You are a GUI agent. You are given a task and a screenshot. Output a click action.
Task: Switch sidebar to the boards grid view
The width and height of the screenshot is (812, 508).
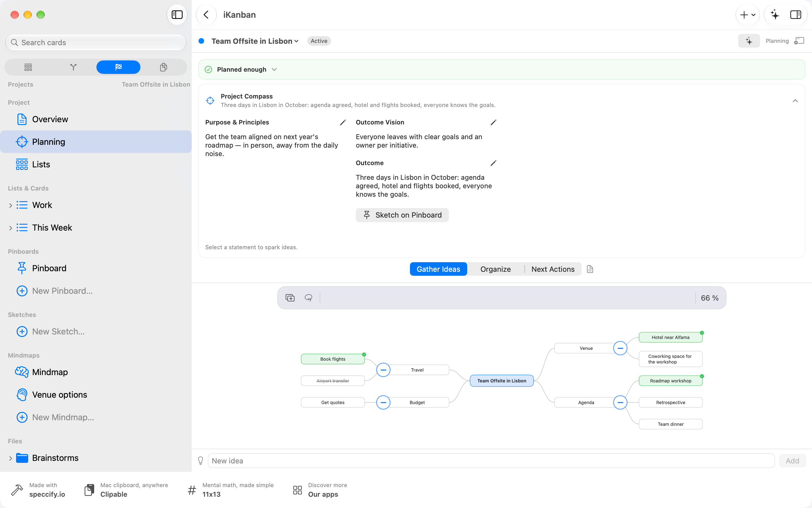tap(28, 67)
